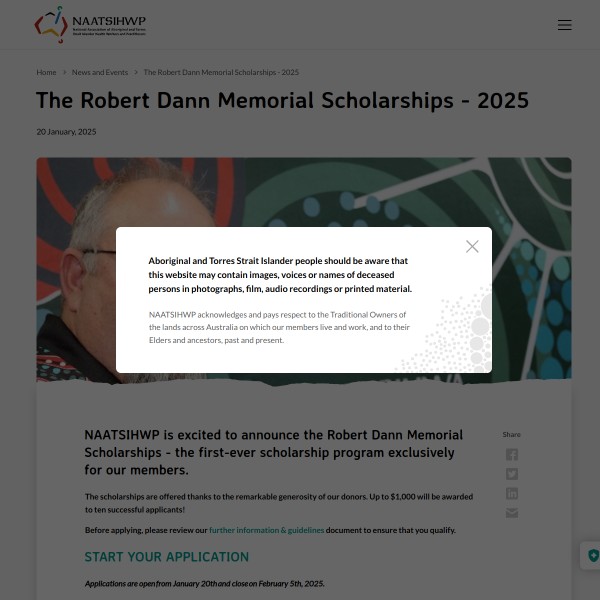
Task: Click the Traditional Owners acknowledgement paragraph
Action: point(280,327)
